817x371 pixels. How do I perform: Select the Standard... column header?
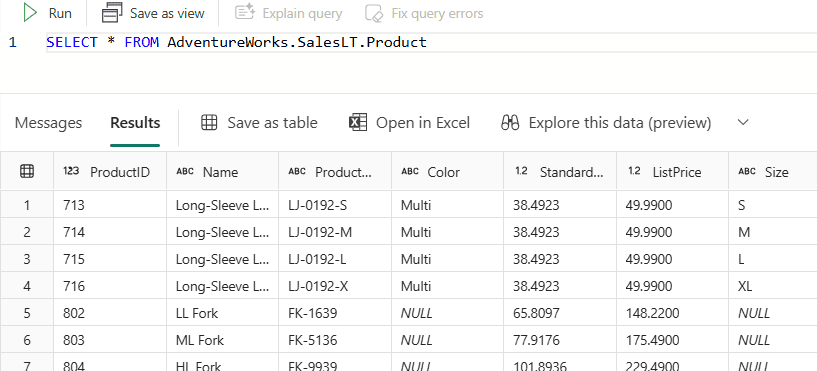560,170
